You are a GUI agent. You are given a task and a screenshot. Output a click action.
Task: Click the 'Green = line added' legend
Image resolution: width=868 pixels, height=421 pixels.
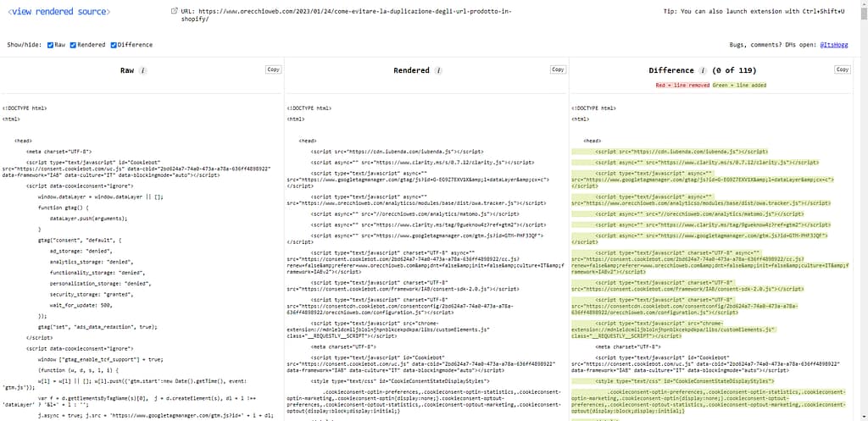pyautogui.click(x=739, y=86)
